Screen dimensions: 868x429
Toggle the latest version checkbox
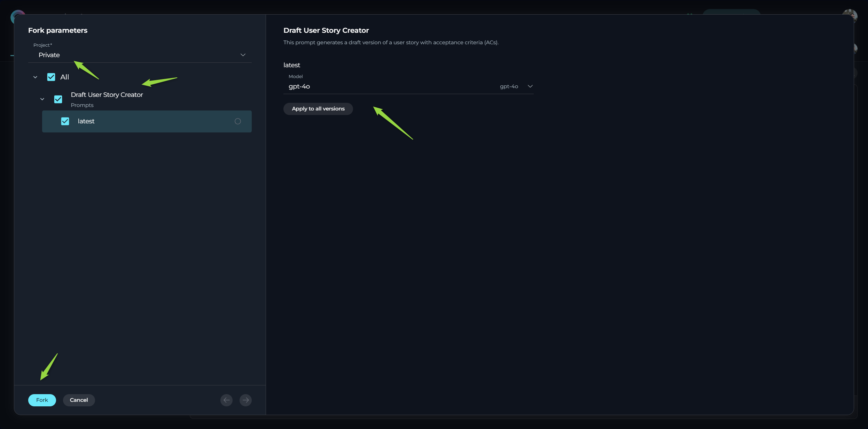[x=65, y=121]
